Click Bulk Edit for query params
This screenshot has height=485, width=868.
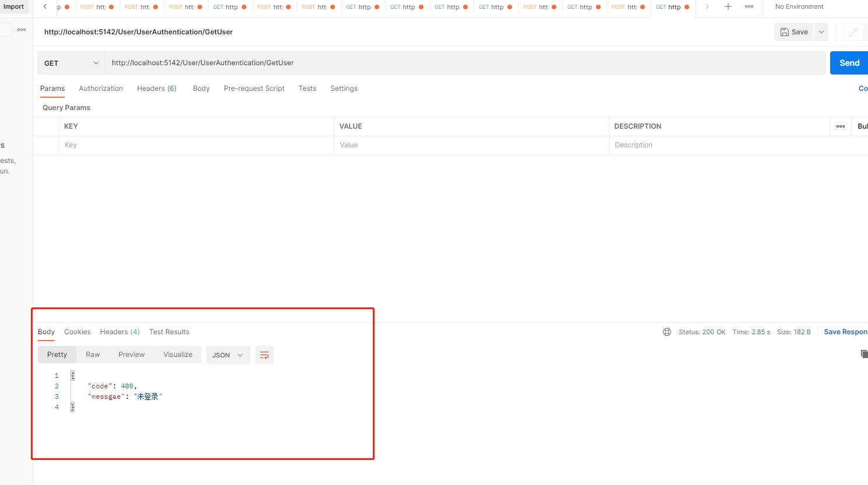[x=862, y=126]
